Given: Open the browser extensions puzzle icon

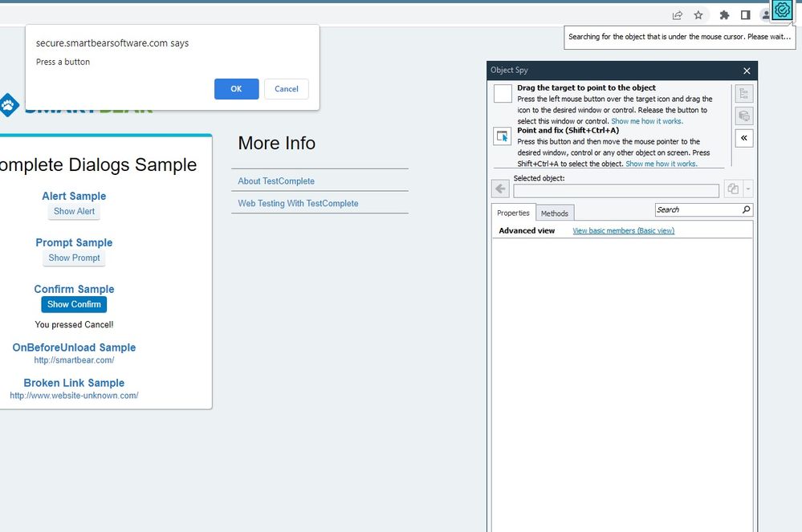Looking at the screenshot, I should coord(724,14).
